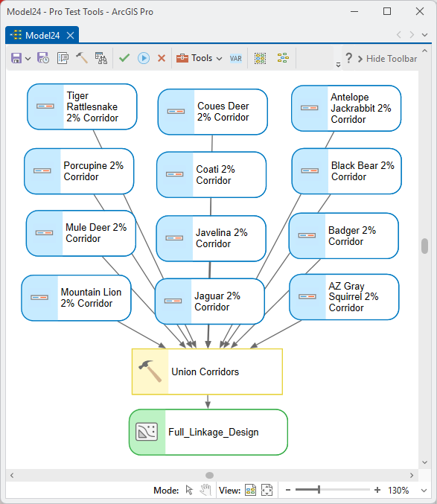This screenshot has width=437, height=504.
Task: Click the scroll left arrow
Action: point(12,475)
